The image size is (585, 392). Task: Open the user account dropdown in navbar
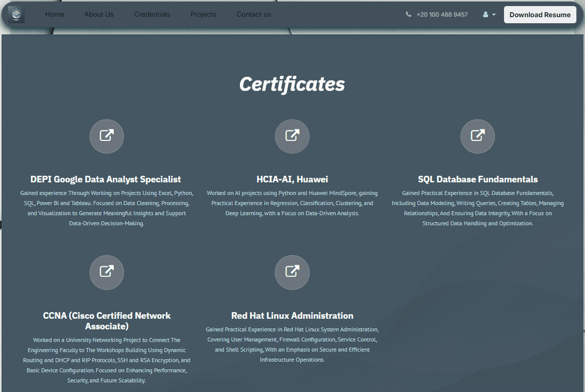pyautogui.click(x=489, y=14)
